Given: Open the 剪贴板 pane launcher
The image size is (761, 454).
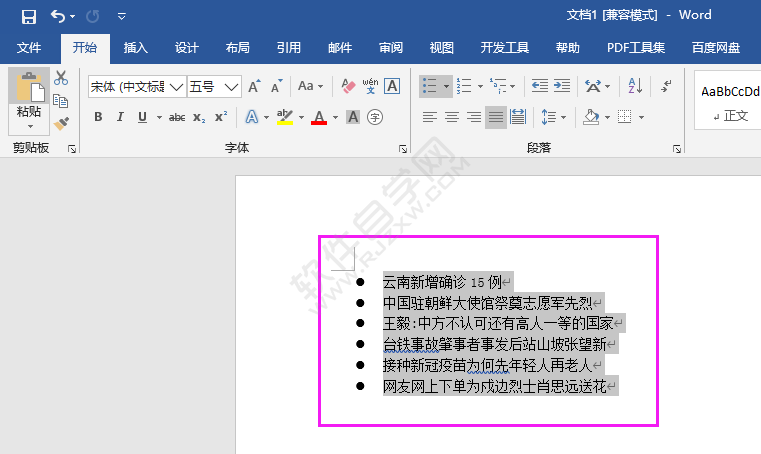Looking at the screenshot, I should pyautogui.click(x=72, y=149).
